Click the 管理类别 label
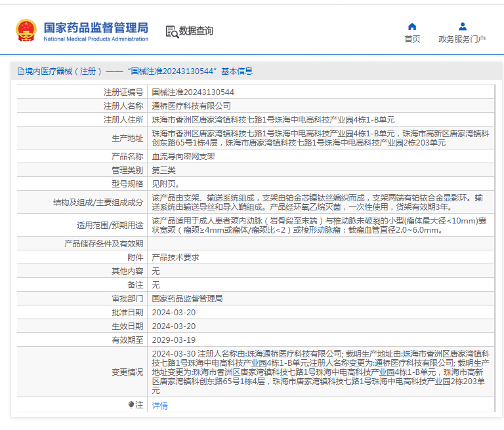Screen dimensions: 504x430 coord(127,170)
